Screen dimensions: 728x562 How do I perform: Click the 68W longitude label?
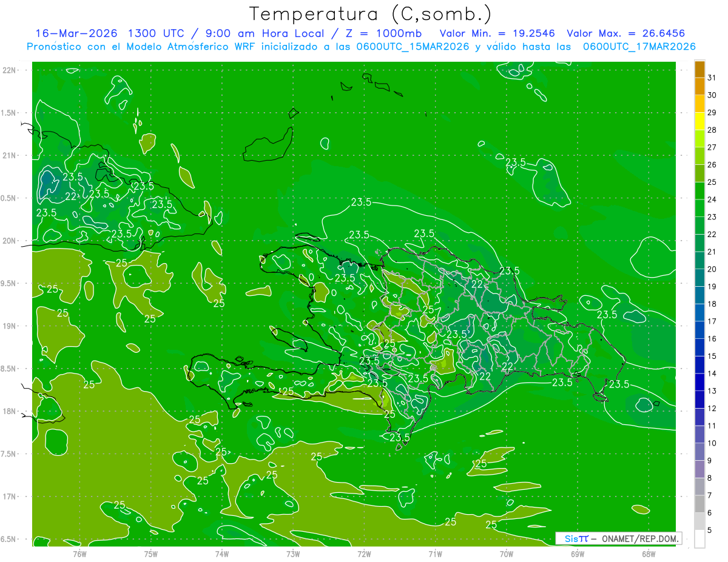pos(649,554)
